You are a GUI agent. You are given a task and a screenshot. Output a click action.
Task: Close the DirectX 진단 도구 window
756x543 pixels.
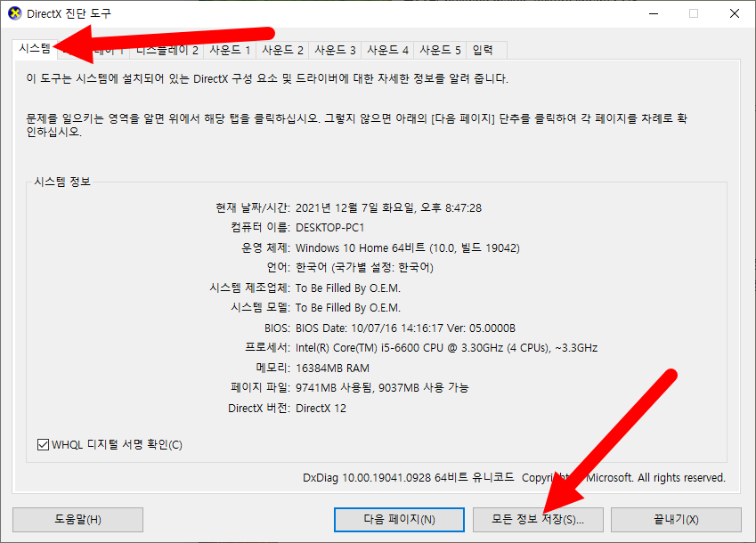click(x=735, y=13)
